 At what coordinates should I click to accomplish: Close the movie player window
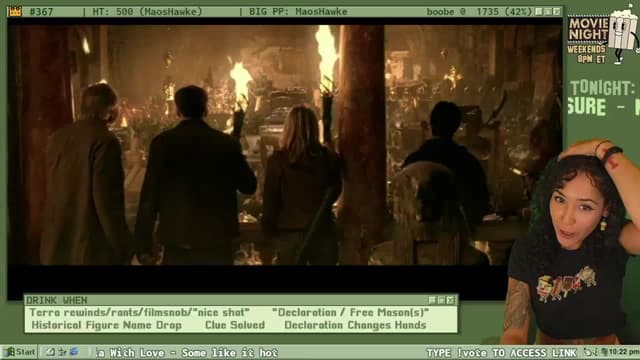[557, 11]
